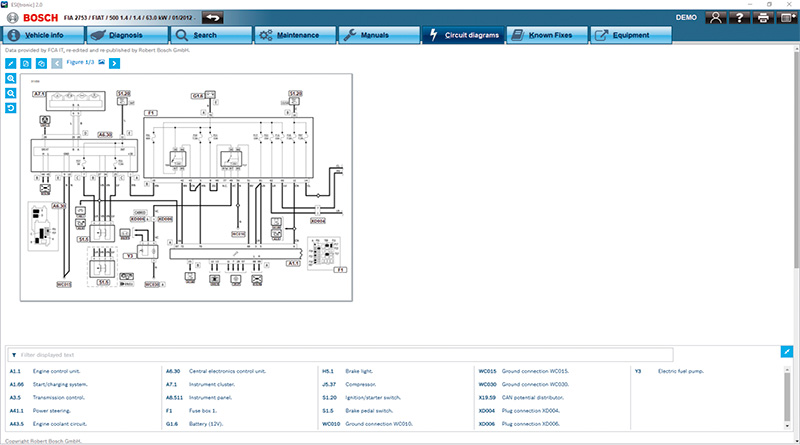
Task: Select legend entry F1 Fuse box 1
Action: point(191,411)
